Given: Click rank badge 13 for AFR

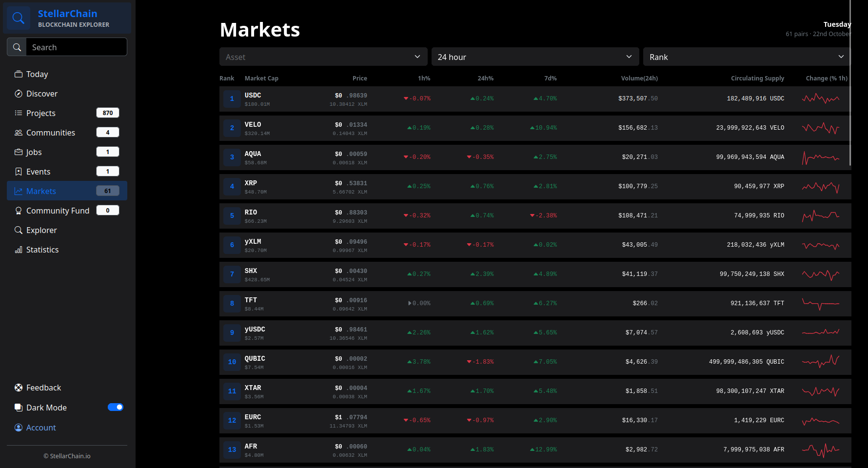Looking at the screenshot, I should tap(232, 449).
